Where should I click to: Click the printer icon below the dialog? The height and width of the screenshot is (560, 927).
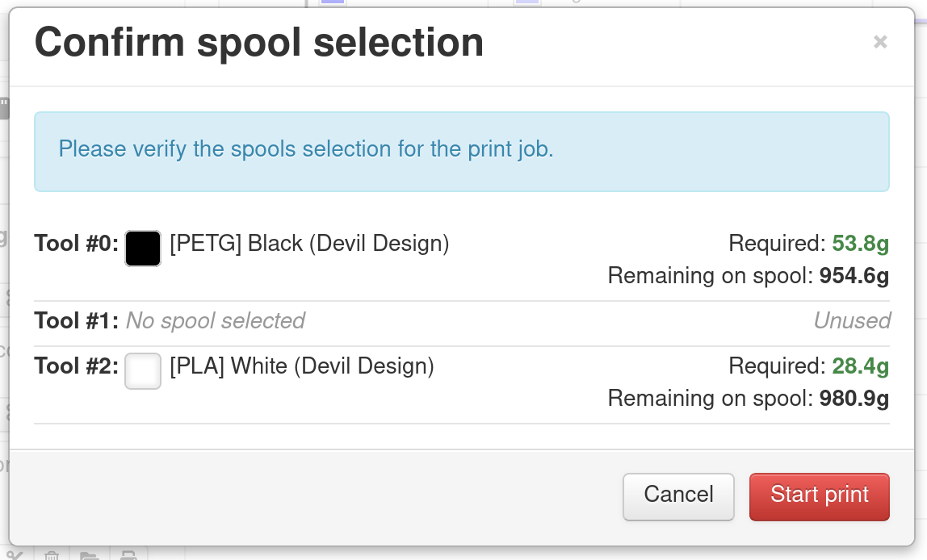tap(128, 555)
